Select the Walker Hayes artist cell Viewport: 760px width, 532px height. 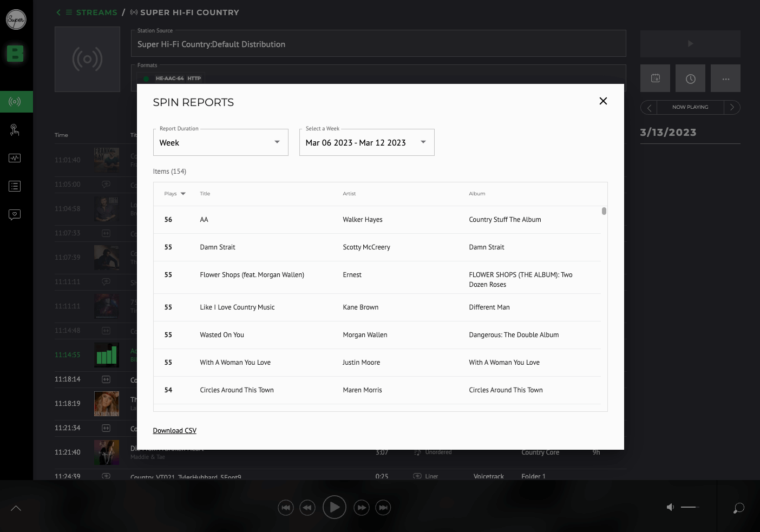click(x=363, y=220)
